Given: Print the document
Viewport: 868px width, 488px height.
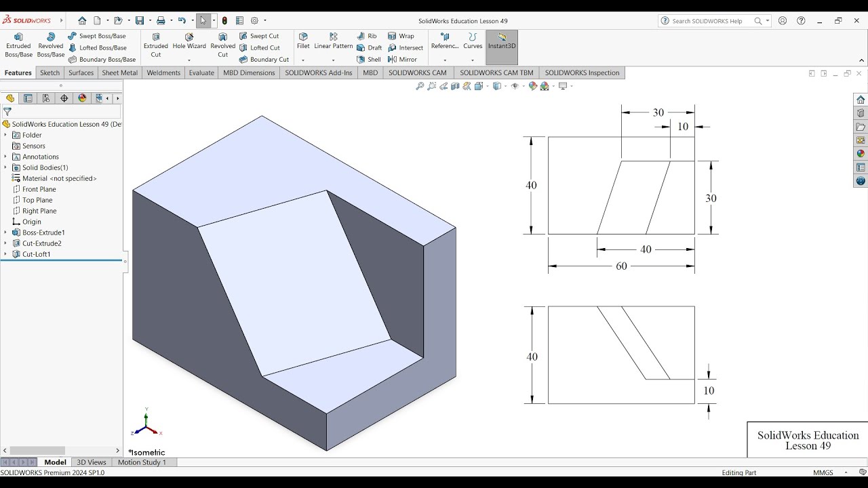Looking at the screenshot, I should click(x=161, y=21).
